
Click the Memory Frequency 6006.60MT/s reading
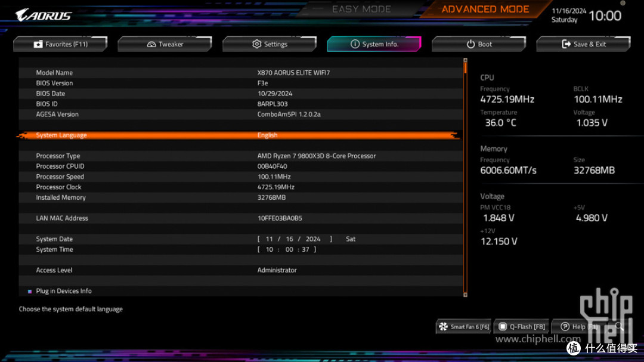coord(508,171)
